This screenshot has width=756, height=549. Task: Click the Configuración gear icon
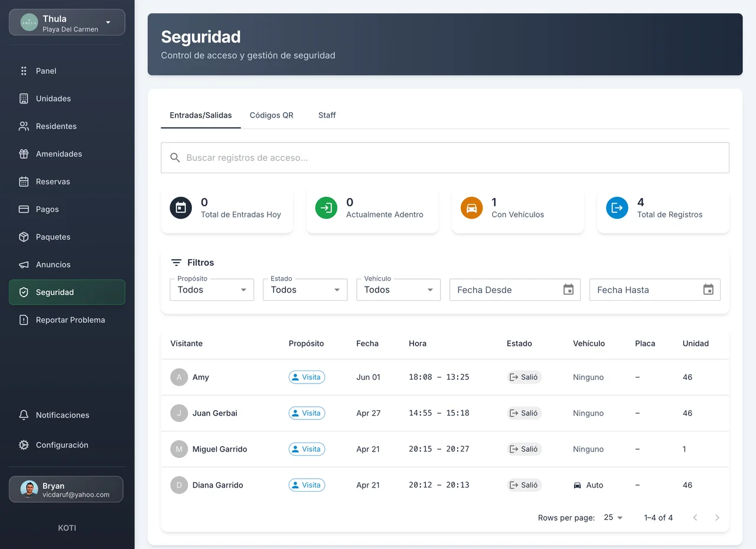[24, 445]
